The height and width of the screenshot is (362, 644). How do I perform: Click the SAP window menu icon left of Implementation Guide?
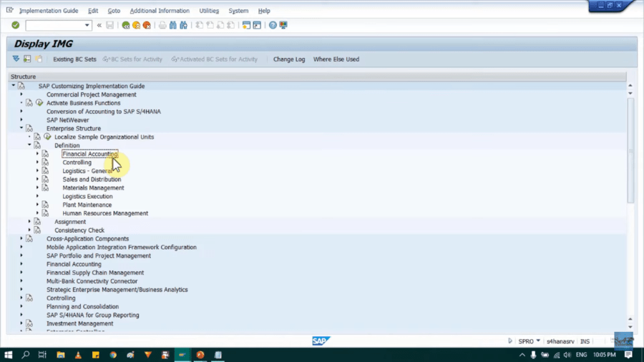(10, 10)
